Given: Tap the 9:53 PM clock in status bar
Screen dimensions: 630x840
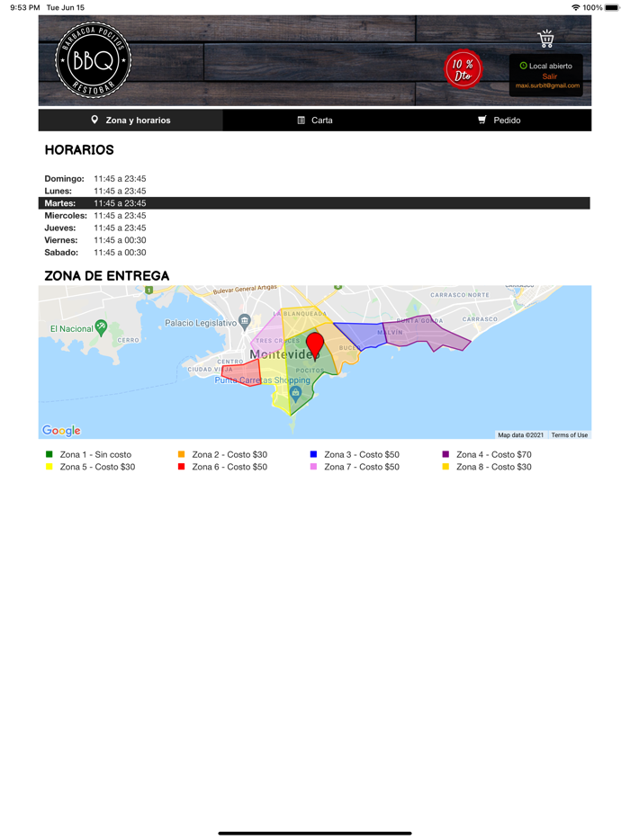Looking at the screenshot, I should coord(24,7).
